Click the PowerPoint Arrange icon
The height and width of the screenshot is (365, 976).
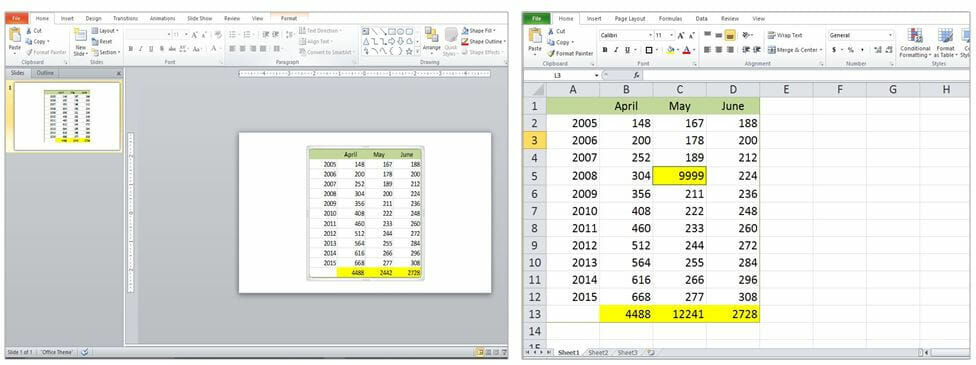[x=431, y=34]
